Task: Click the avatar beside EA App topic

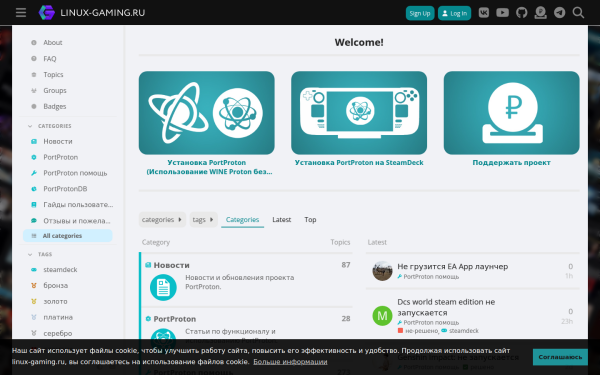Action: (382, 271)
